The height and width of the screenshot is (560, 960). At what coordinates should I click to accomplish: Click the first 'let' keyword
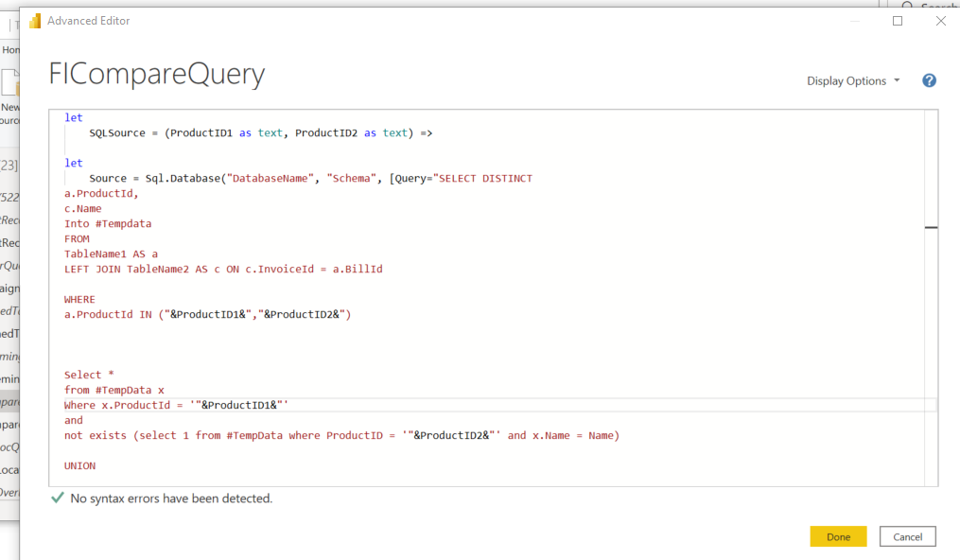tap(74, 117)
